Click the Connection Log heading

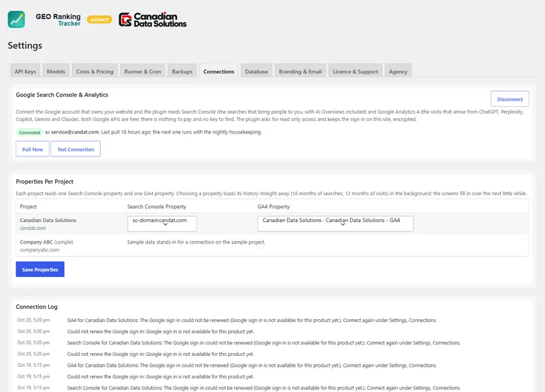click(37, 307)
